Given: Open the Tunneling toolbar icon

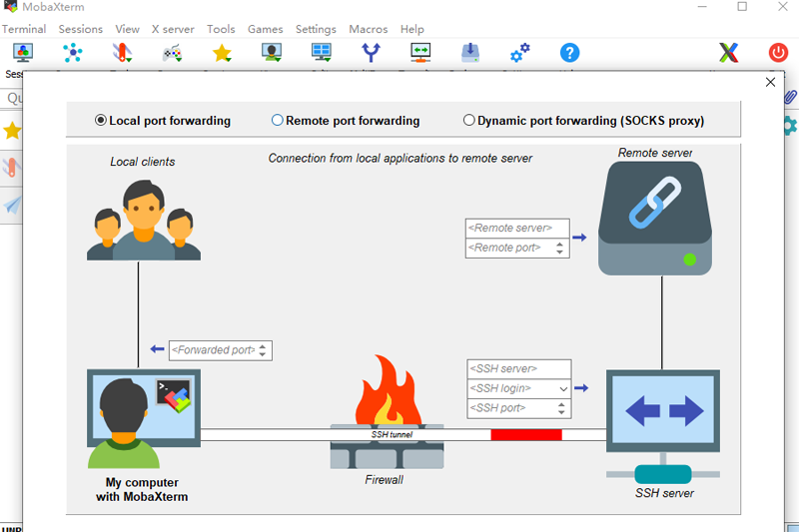Looking at the screenshot, I should coord(420,53).
